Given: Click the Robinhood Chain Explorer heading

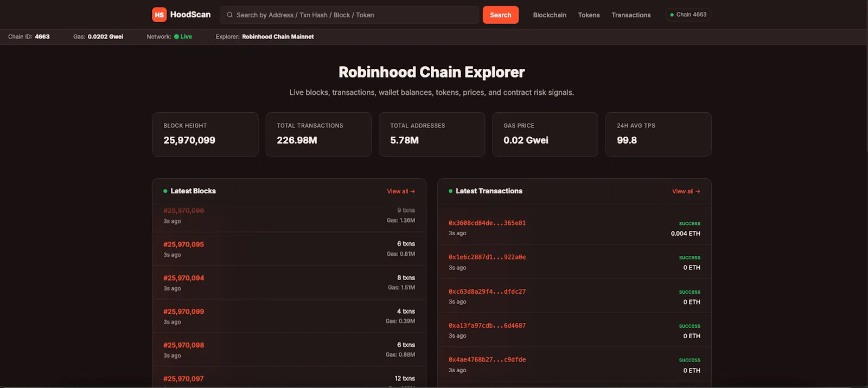Looking at the screenshot, I should pos(432,72).
